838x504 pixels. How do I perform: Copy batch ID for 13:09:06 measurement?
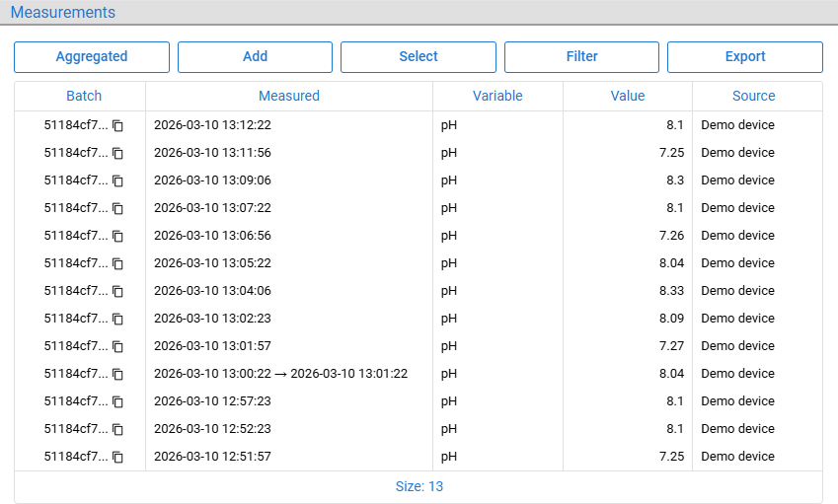117,181
